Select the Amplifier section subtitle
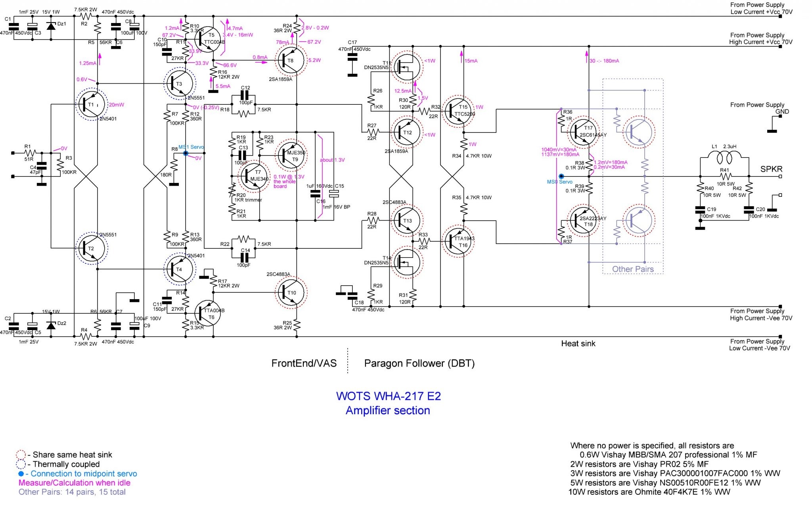This screenshot has height=511, width=812. [388, 410]
